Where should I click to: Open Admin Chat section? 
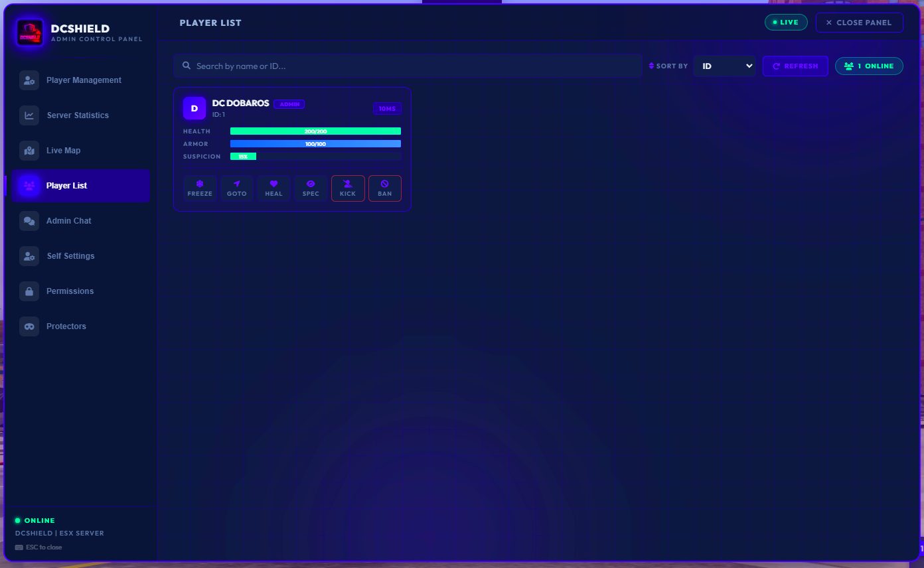point(81,221)
